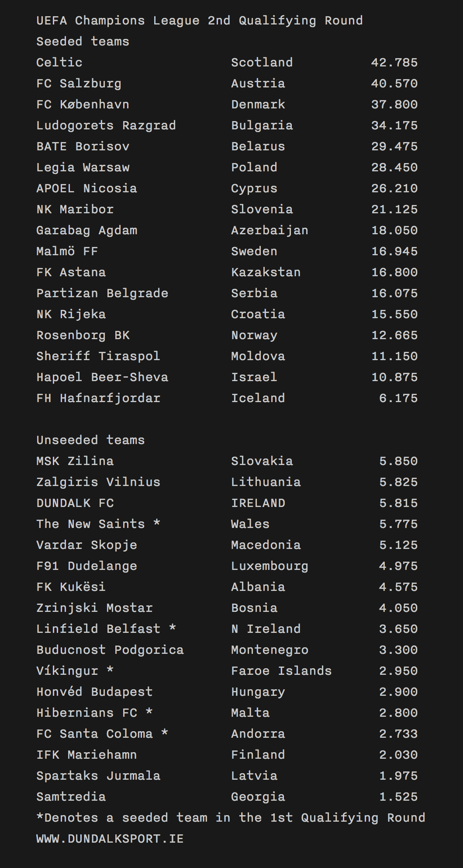Click the country Azerbaijan
Viewport: 463px width, 868px height.
coord(270,230)
